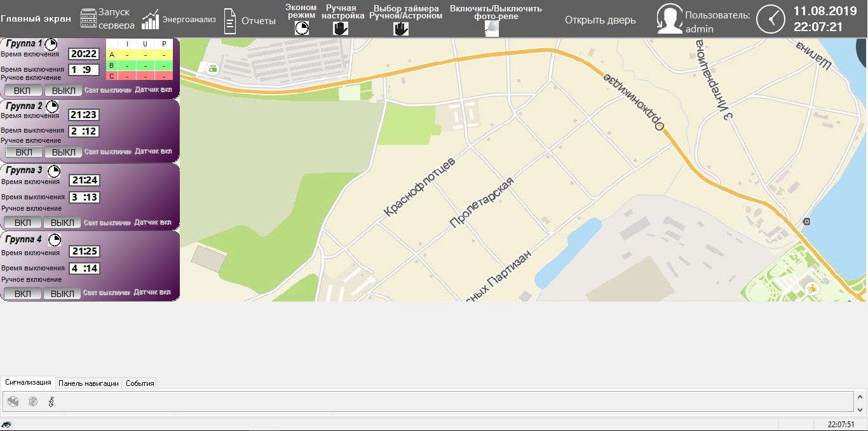Click the status bar time 22:07:51
Viewport: 868px width, 431px height.
pyautogui.click(x=841, y=425)
